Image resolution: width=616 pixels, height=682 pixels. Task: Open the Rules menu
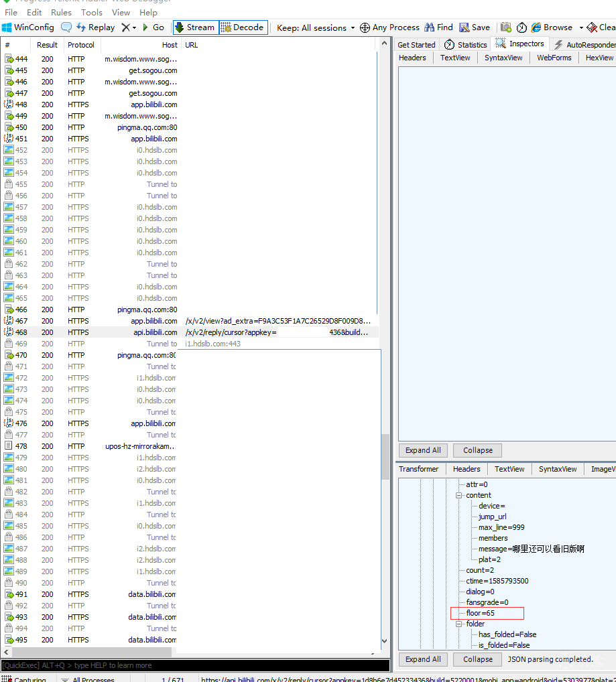[x=61, y=13]
